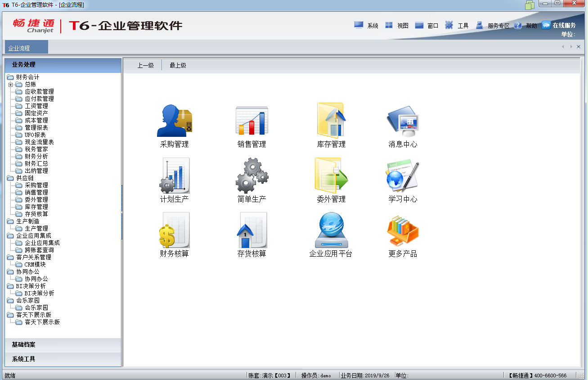Open the 财务核算 dollar icon

tap(175, 230)
